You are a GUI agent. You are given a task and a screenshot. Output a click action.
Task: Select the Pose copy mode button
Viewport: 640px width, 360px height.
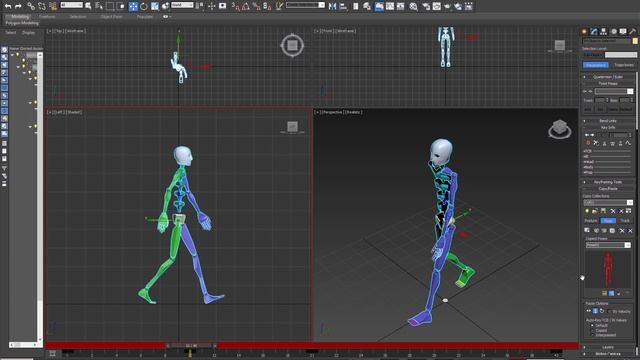tap(608, 221)
